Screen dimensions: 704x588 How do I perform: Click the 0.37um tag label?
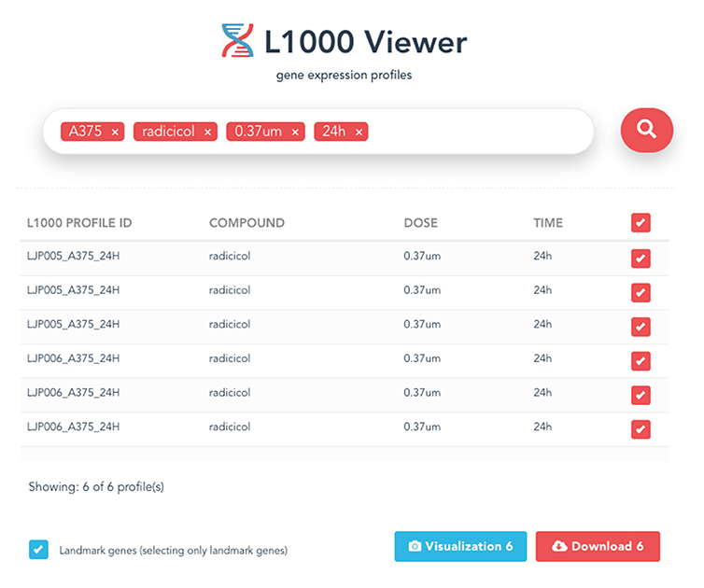coord(258,132)
